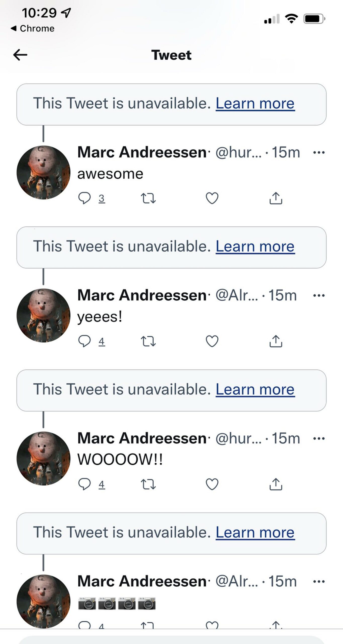Reply to the "awesome" tweet
Image resolution: width=343 pixels, height=644 pixels.
pyautogui.click(x=84, y=198)
